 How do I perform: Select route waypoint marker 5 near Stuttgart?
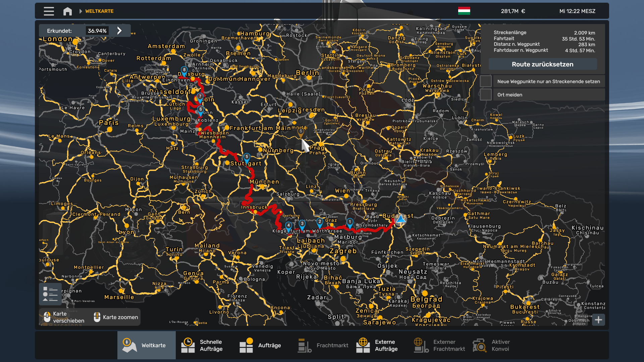pyautogui.click(x=247, y=157)
